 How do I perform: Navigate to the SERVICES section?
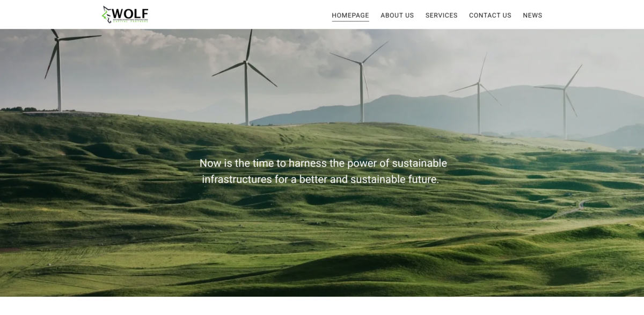tap(441, 15)
